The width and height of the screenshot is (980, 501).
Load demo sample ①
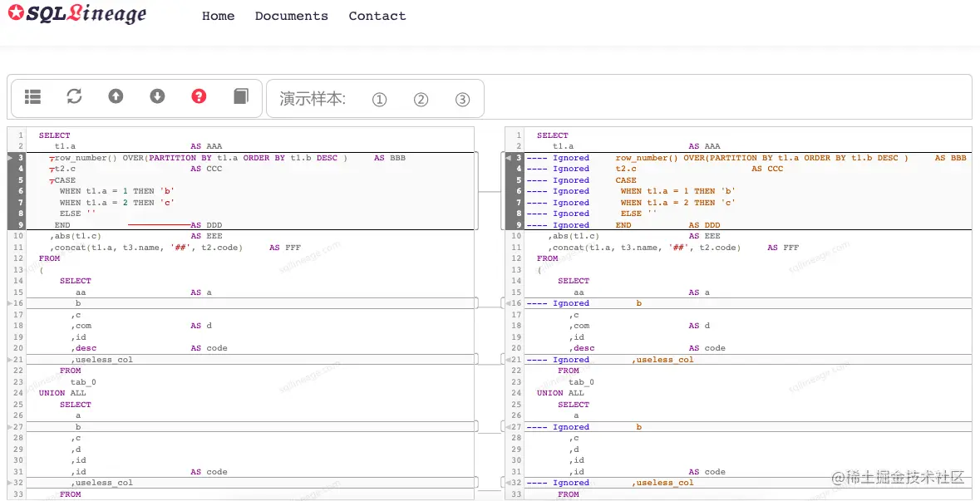(379, 100)
